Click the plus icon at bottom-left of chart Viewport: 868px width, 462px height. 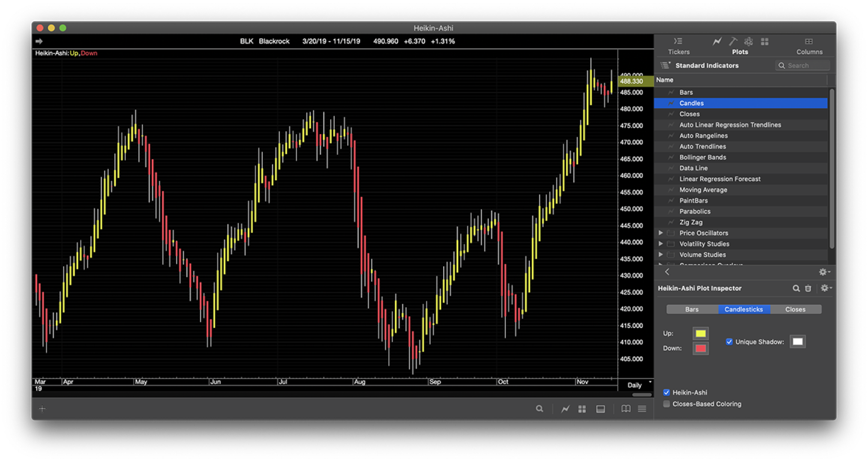(42, 409)
